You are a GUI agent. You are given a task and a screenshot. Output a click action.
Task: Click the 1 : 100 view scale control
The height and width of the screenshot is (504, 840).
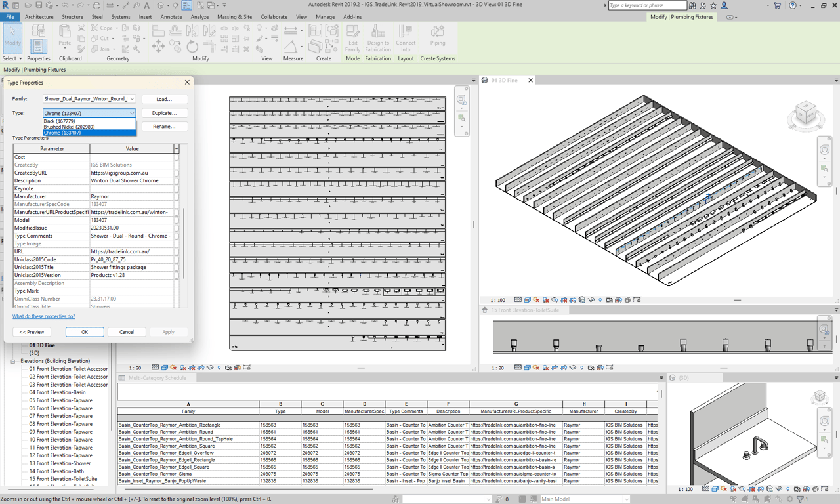coord(497,300)
